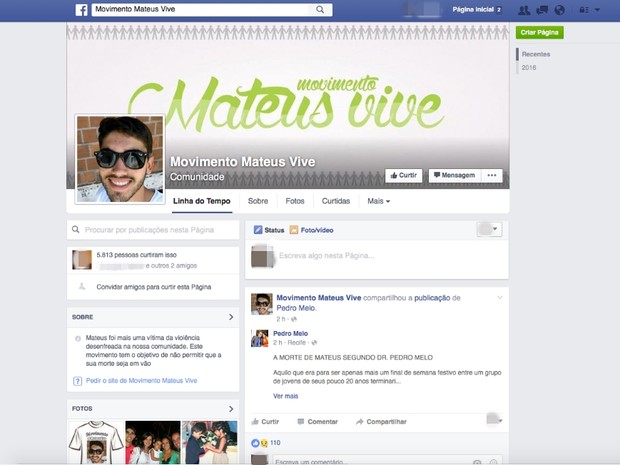Switch to the Fotos tab
The height and width of the screenshot is (465, 620).
coord(295,201)
